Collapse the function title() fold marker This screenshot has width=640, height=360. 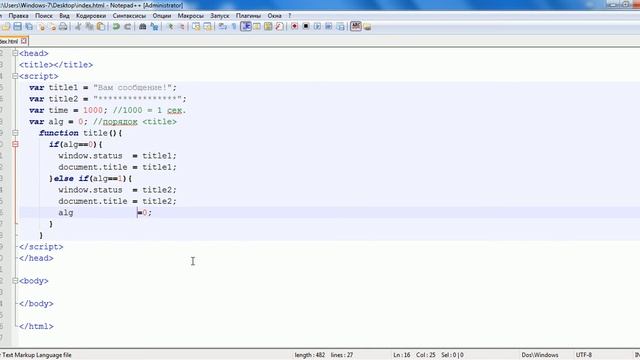pyautogui.click(x=15, y=133)
